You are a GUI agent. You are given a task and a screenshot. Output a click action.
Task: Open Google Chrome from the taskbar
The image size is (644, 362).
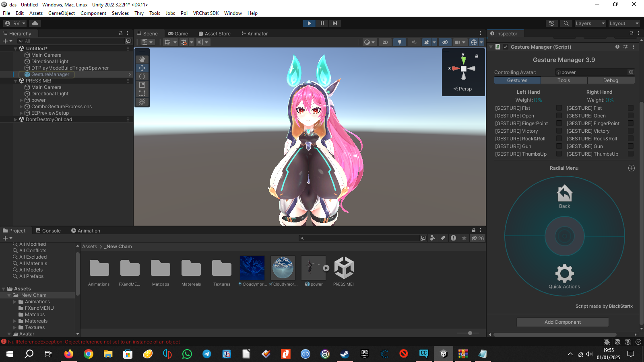pyautogui.click(x=89, y=354)
